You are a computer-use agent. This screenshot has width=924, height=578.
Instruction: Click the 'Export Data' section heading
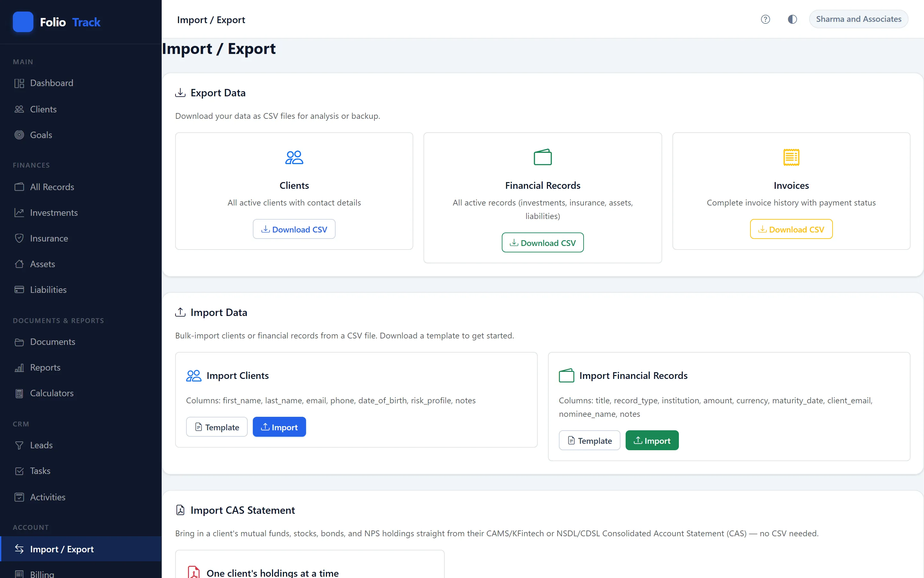218,93
